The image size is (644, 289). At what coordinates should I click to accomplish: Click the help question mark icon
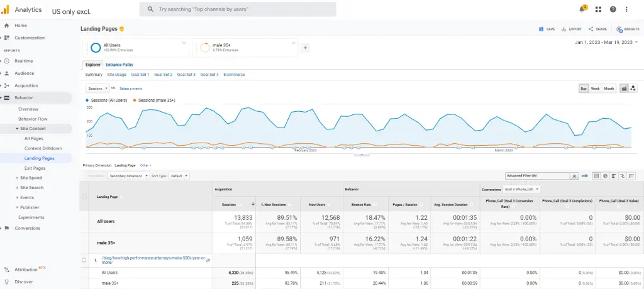(x=613, y=9)
